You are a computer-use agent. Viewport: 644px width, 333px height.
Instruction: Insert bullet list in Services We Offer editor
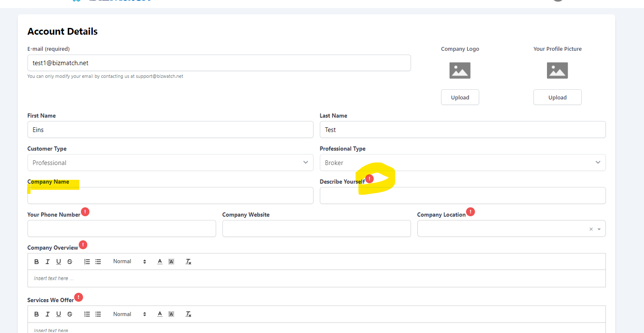point(98,314)
